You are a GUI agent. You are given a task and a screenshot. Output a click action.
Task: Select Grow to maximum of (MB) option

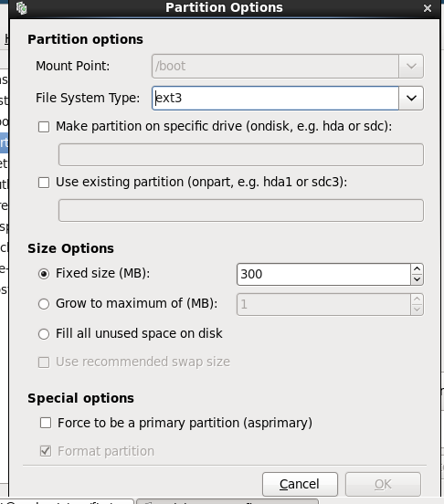44,304
